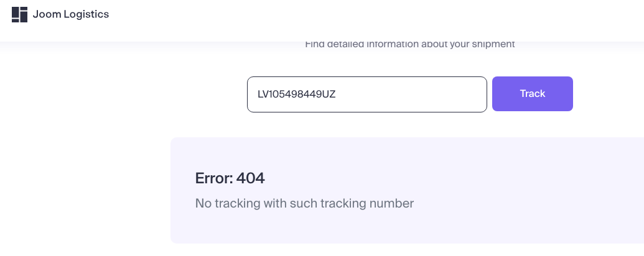The width and height of the screenshot is (644, 256).
Task: Click the Joom Logistics logo icon
Action: 19,14
